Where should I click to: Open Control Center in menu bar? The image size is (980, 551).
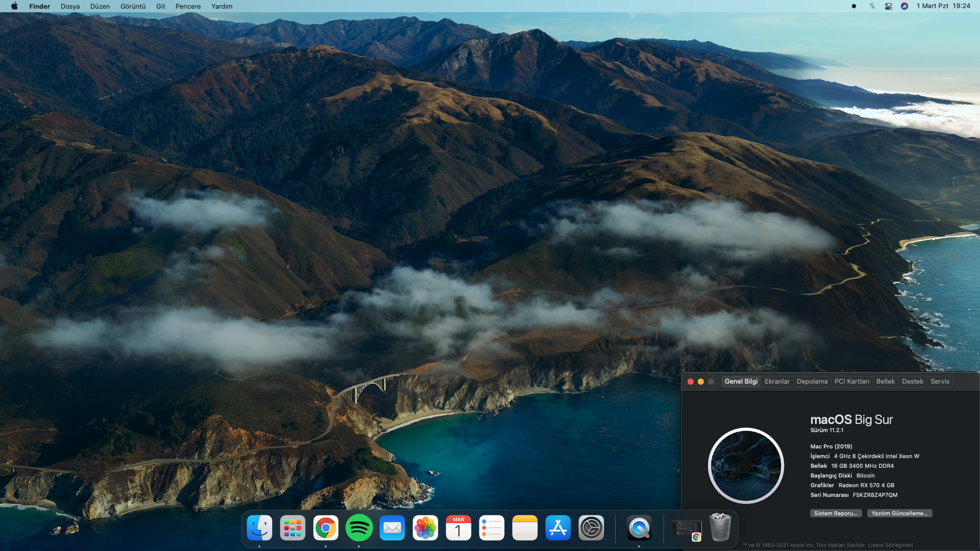tap(889, 6)
